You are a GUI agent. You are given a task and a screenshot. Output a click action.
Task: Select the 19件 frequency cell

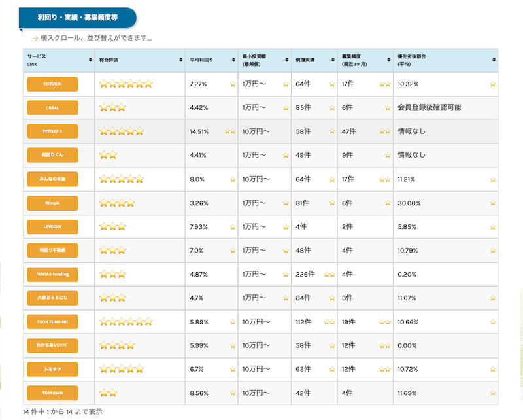tap(365, 322)
